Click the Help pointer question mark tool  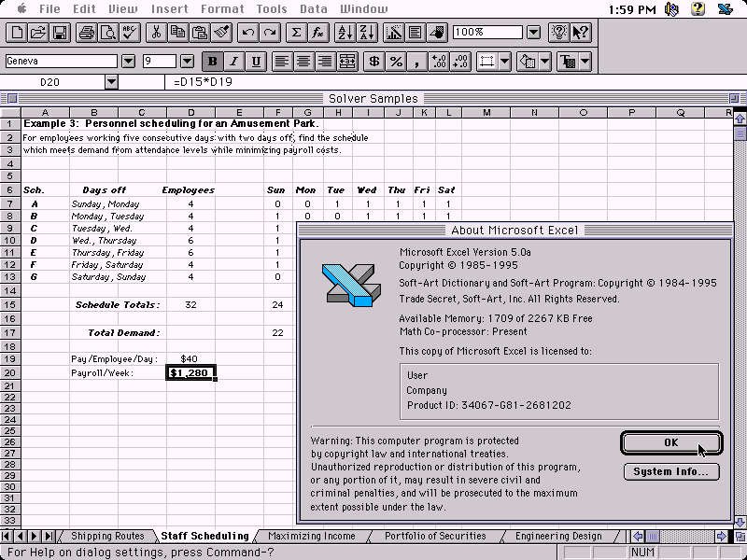click(x=581, y=33)
